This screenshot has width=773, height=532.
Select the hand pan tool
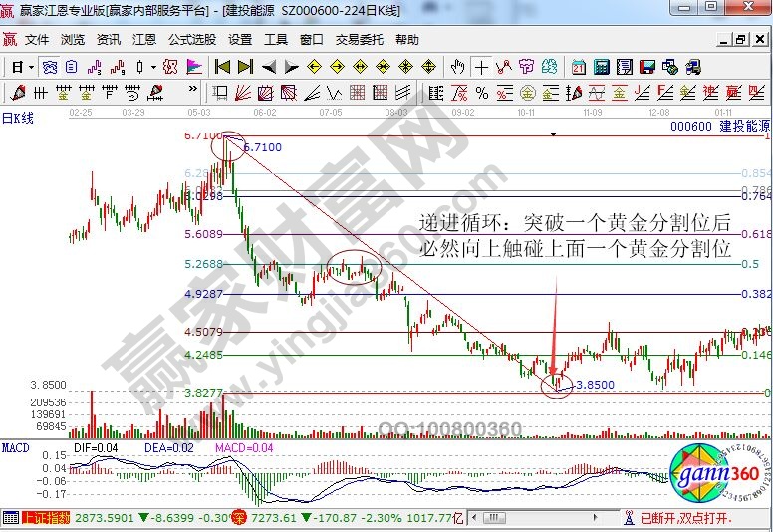point(457,67)
